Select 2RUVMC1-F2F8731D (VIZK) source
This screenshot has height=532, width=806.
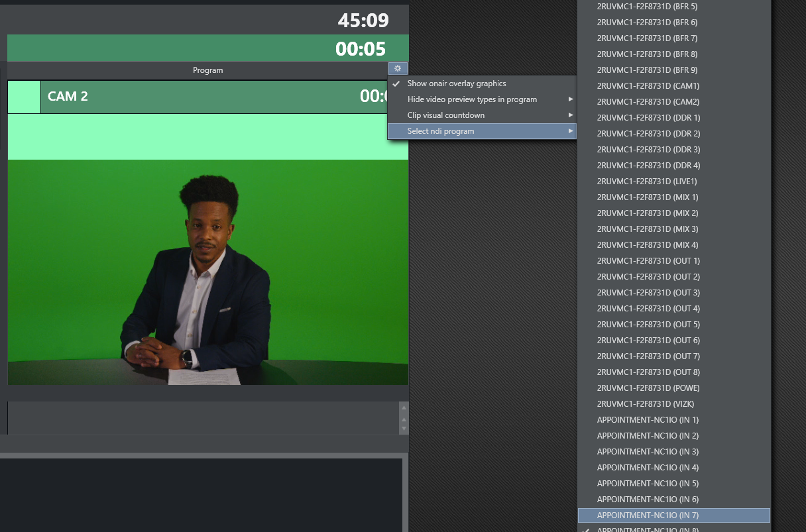coord(645,404)
